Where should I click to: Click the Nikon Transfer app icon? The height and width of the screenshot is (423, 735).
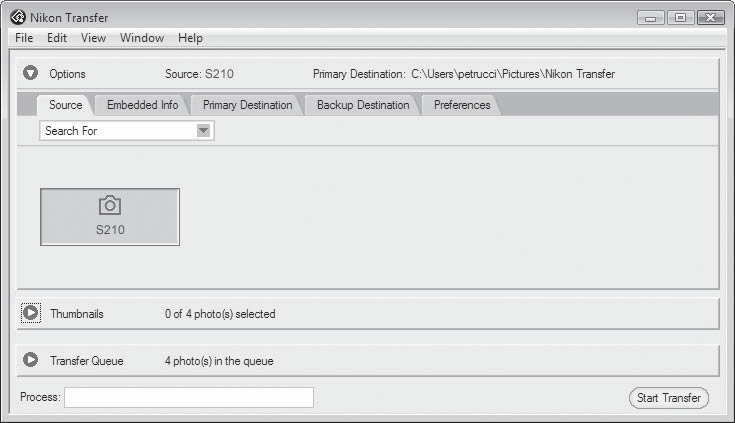point(18,17)
